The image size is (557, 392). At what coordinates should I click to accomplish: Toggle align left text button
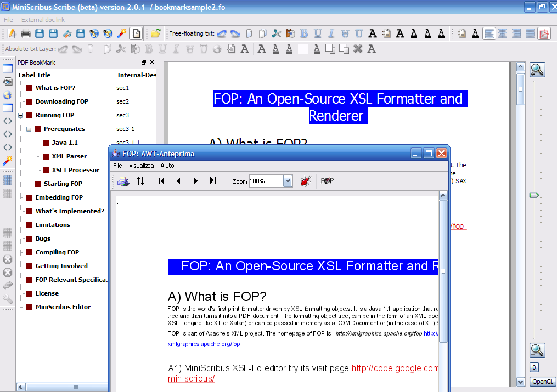[x=489, y=33]
